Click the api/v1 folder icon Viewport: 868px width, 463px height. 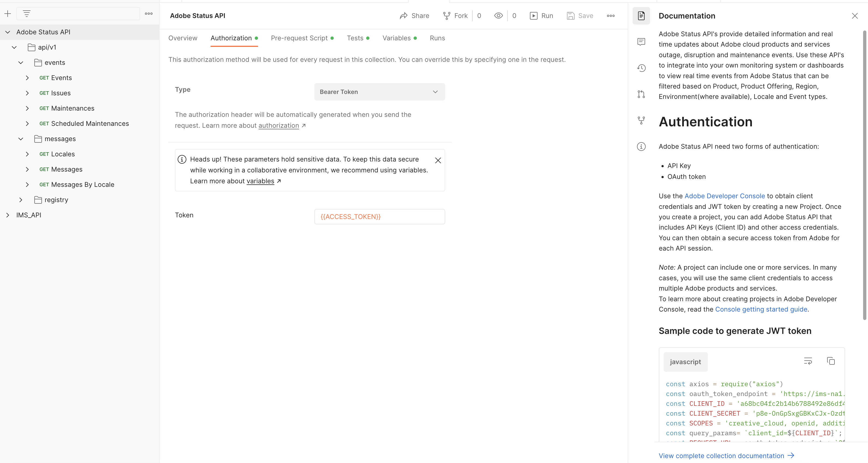31,47
